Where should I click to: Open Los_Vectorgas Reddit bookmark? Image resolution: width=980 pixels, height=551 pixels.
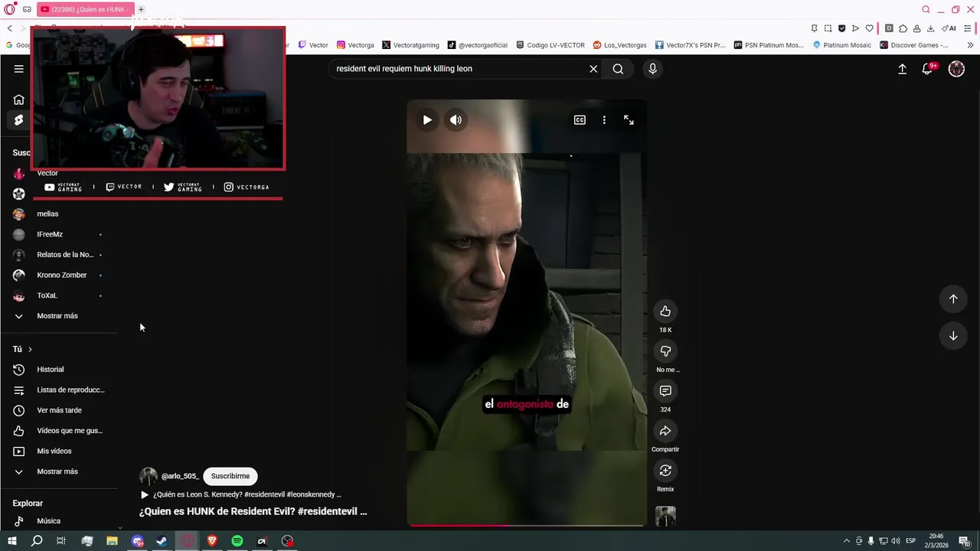pos(620,45)
